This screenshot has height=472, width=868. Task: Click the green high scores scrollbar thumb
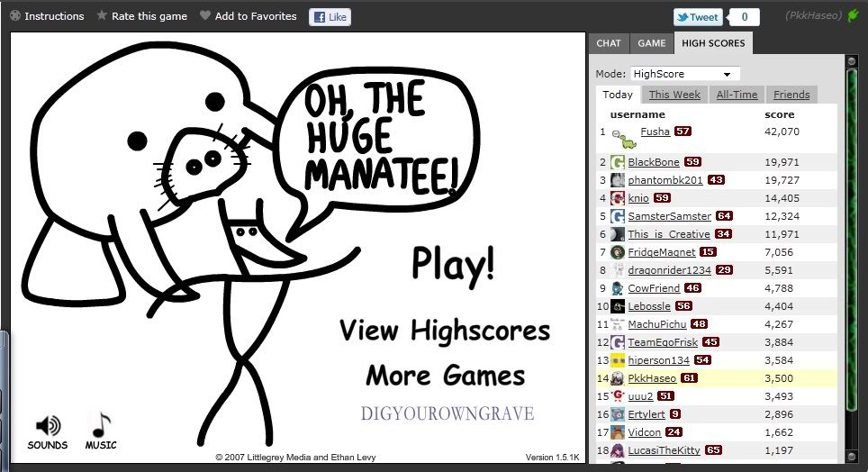[852, 238]
